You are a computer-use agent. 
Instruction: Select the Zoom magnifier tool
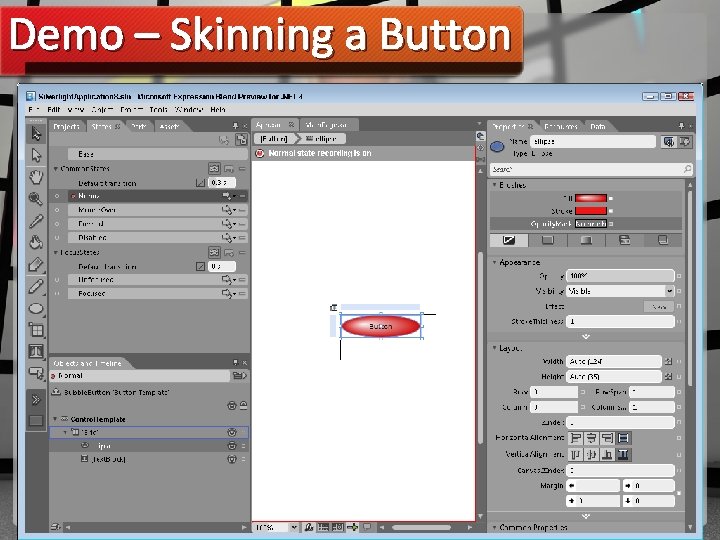(36, 199)
